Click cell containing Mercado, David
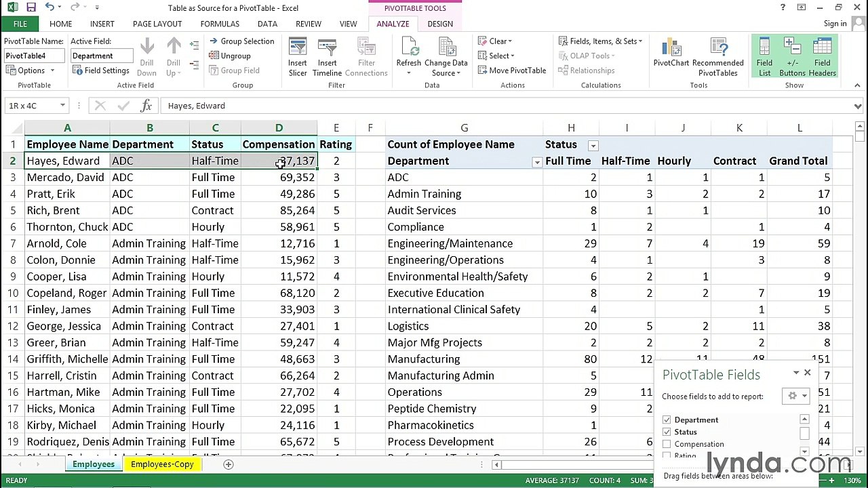Viewport: 868px width, 488px height. 66,178
